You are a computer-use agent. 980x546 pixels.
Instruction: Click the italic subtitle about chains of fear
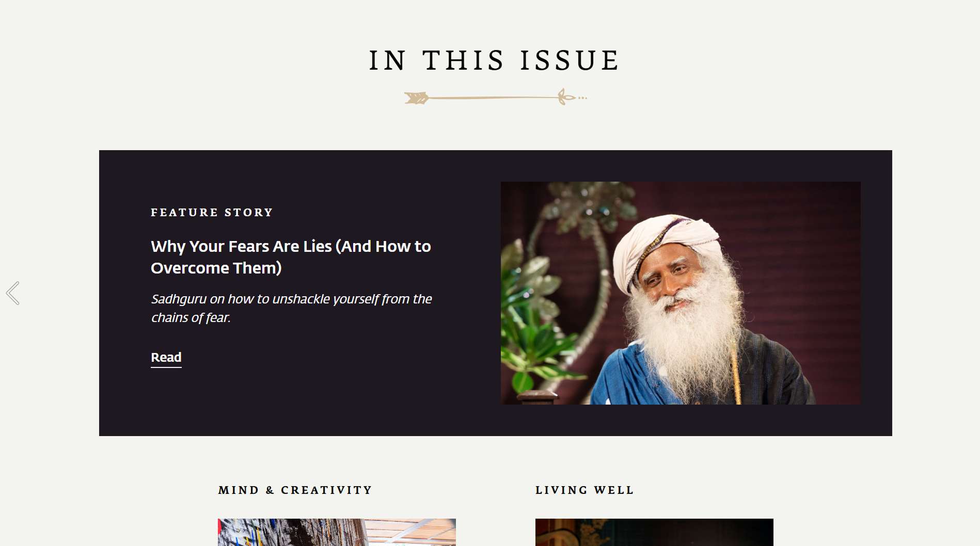pyautogui.click(x=291, y=308)
